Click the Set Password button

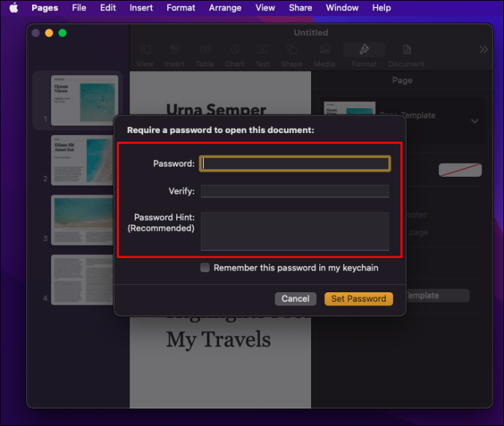tap(359, 299)
